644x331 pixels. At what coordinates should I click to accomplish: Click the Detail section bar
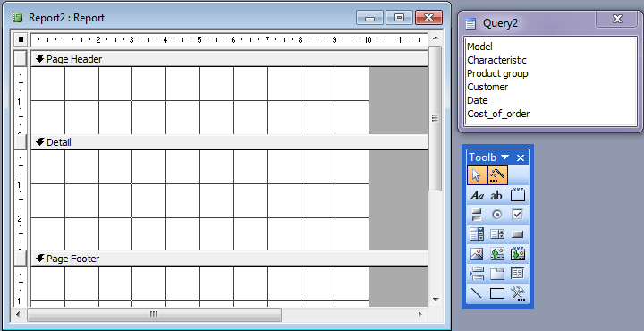pyautogui.click(x=229, y=142)
